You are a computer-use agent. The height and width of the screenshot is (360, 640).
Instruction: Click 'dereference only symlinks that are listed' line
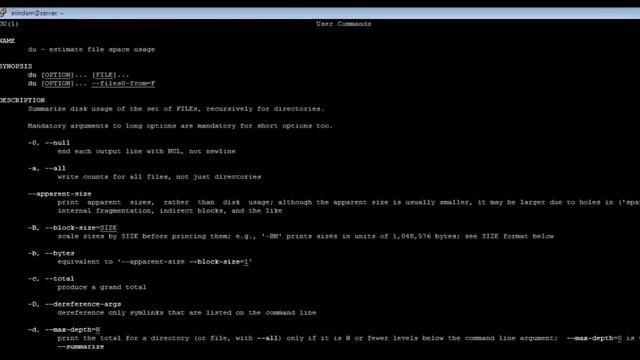coord(187,313)
